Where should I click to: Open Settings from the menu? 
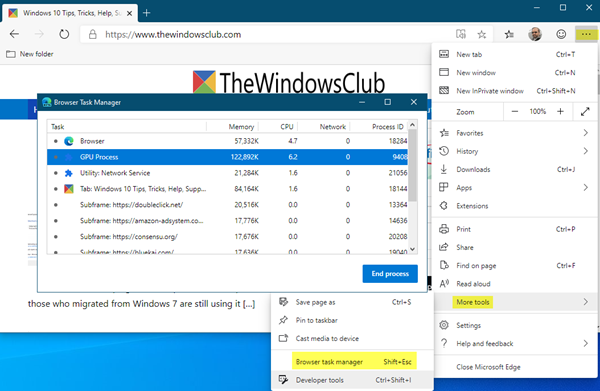(x=514, y=325)
